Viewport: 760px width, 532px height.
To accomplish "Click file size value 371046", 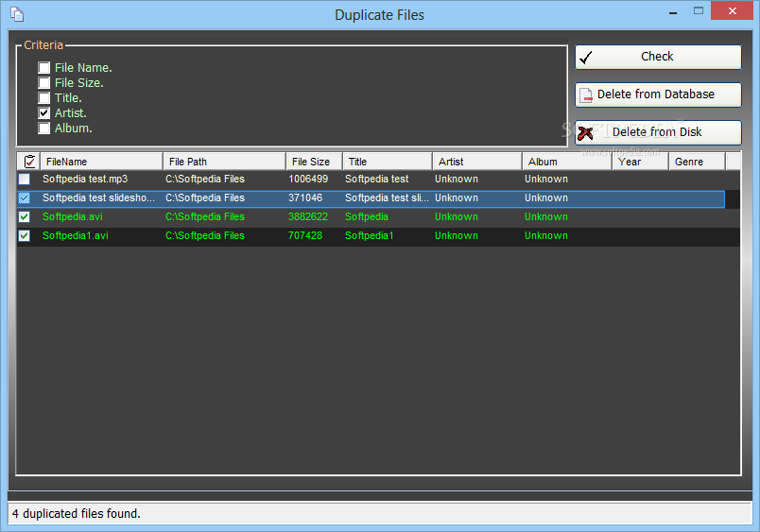I will pos(305,197).
